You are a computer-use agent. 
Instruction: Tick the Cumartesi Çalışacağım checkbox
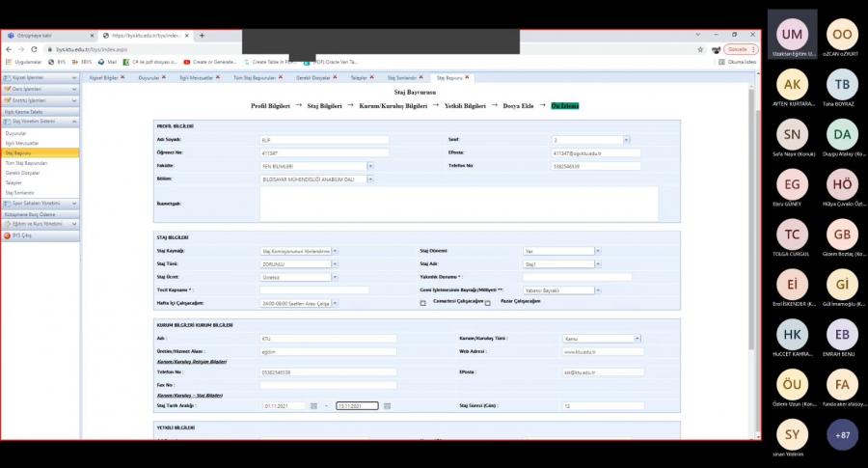tap(423, 303)
